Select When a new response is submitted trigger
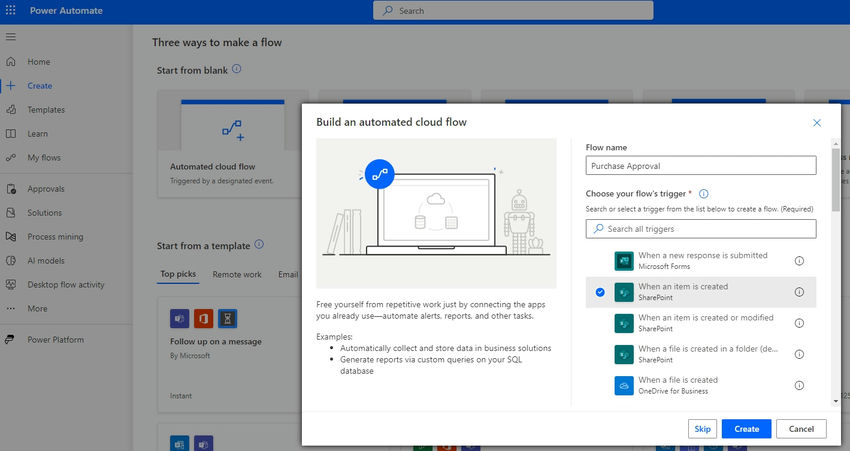 700,260
